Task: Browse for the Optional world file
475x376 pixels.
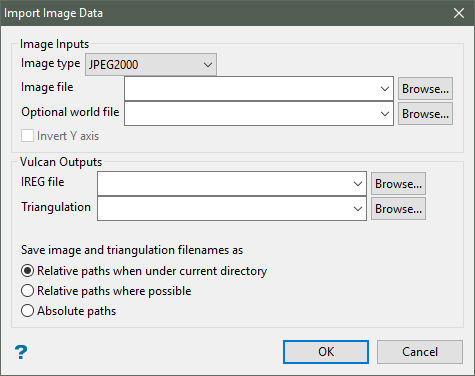Action: [x=425, y=114]
